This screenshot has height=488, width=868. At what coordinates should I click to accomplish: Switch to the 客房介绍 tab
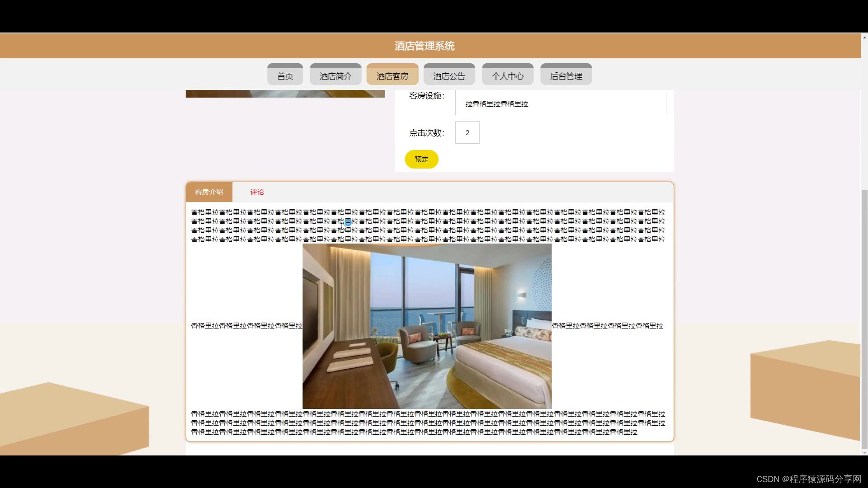(209, 192)
